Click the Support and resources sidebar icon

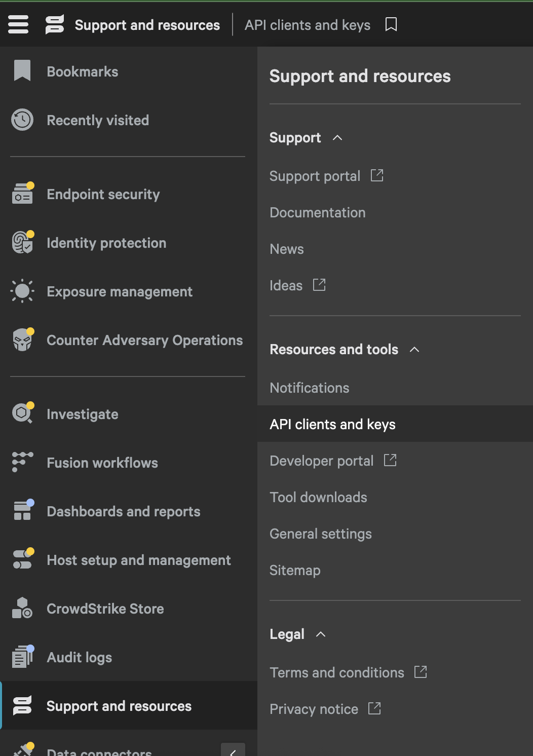coord(22,705)
